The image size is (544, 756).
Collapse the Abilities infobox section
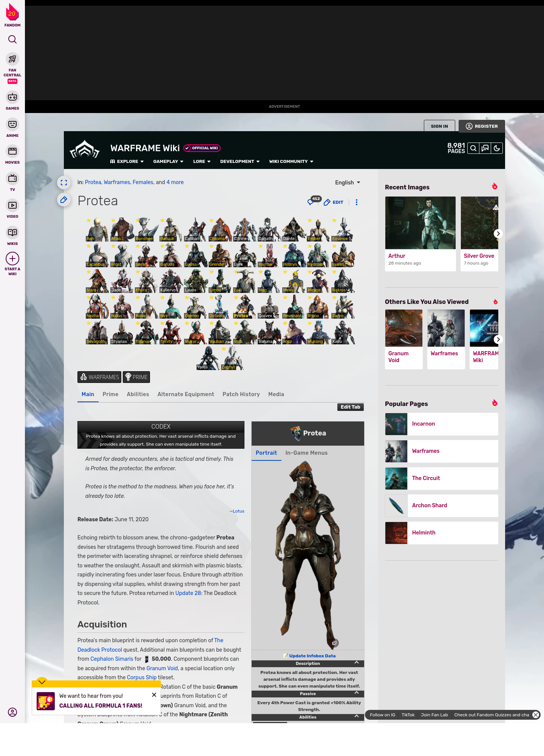coord(356,716)
